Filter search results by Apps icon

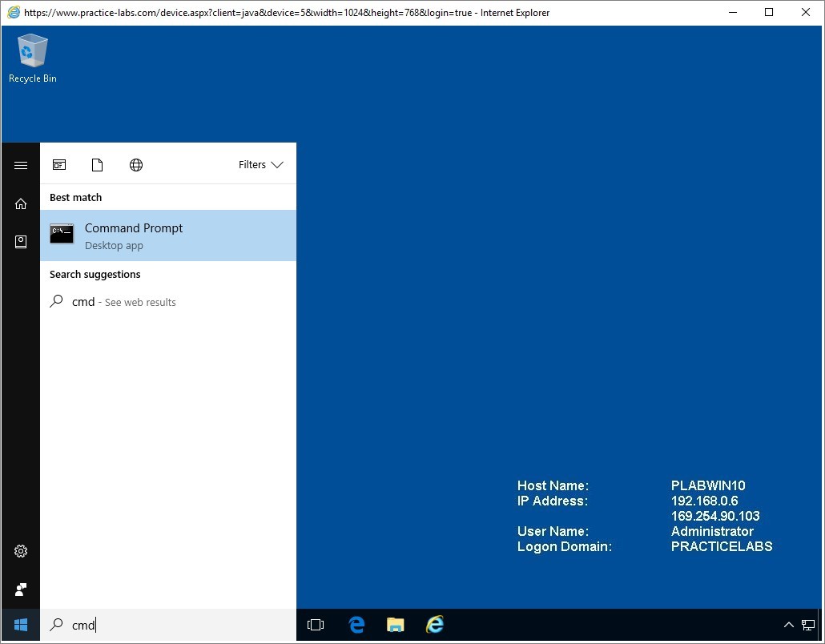click(59, 165)
